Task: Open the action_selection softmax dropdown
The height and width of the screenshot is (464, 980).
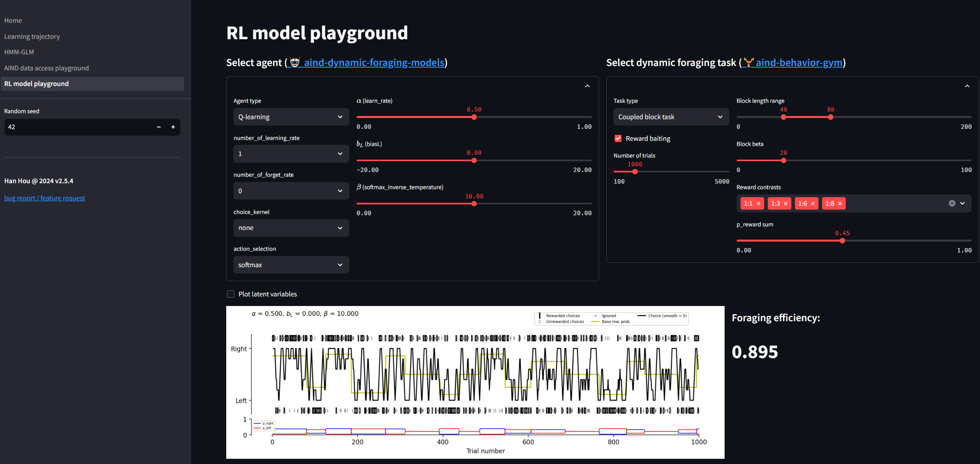Action: [291, 265]
